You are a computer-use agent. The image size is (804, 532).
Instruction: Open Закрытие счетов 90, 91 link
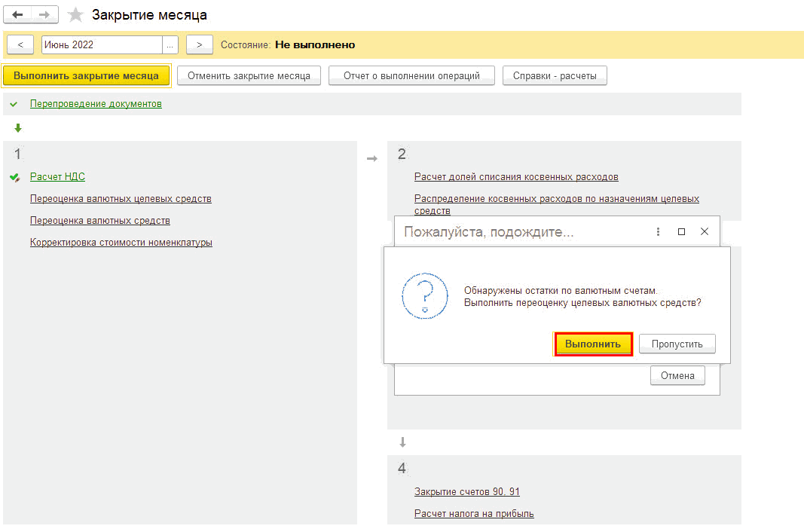coord(466,492)
